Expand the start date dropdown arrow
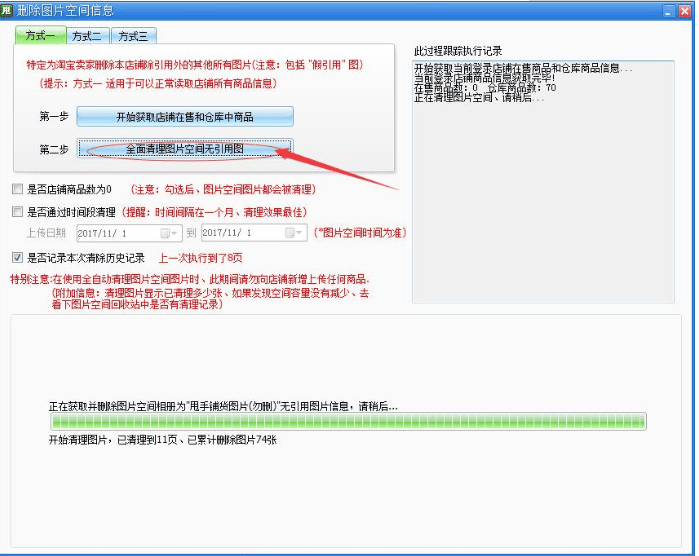Image resolution: width=699 pixels, height=556 pixels. click(x=174, y=233)
